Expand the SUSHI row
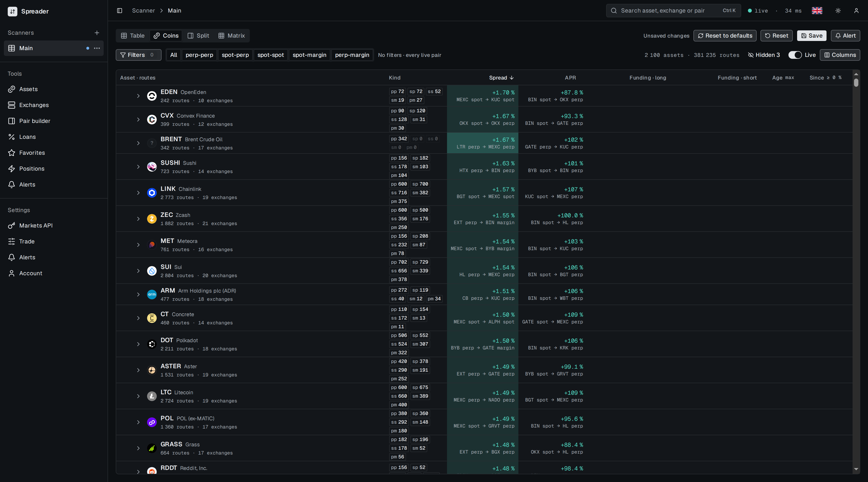 click(138, 167)
